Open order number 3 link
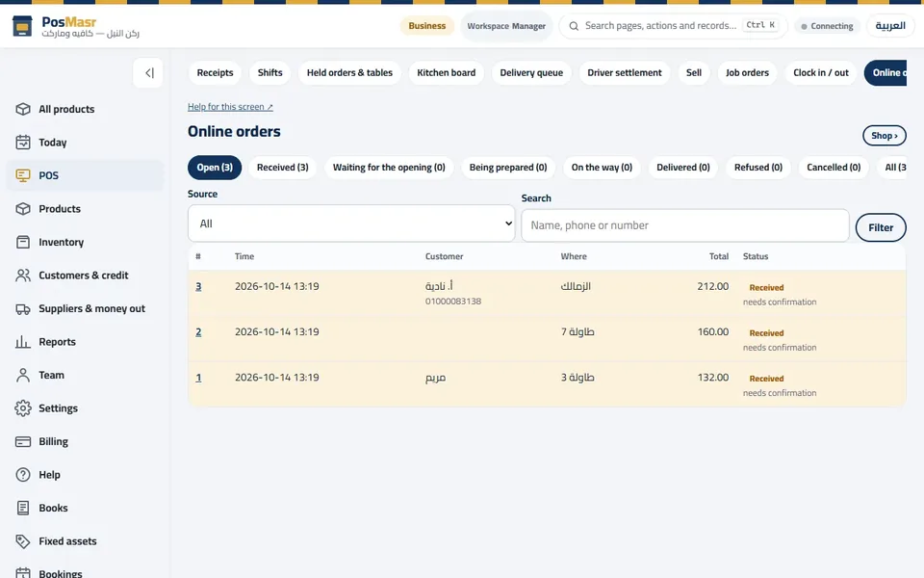This screenshot has height=578, width=924. click(x=198, y=287)
